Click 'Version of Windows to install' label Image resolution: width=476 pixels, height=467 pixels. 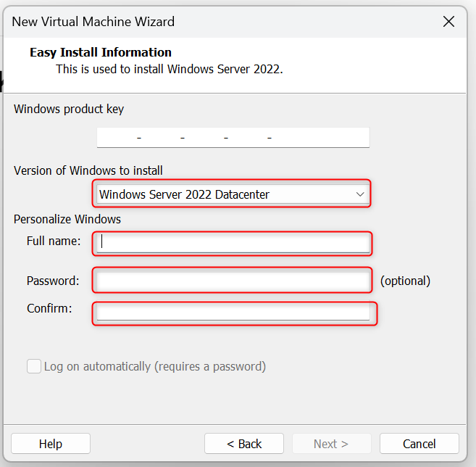tap(88, 170)
